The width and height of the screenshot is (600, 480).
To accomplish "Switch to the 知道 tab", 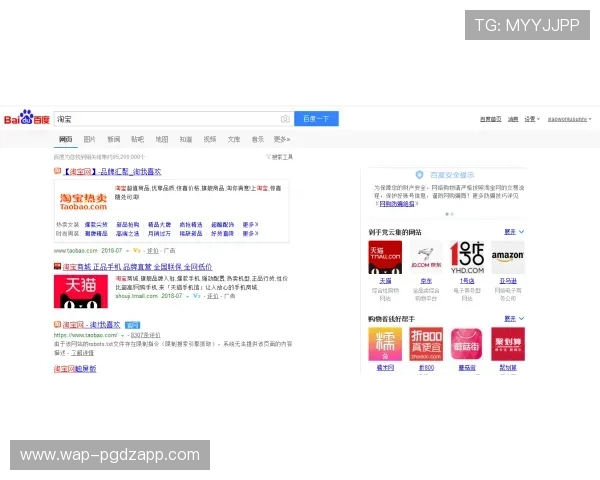I will pyautogui.click(x=186, y=139).
